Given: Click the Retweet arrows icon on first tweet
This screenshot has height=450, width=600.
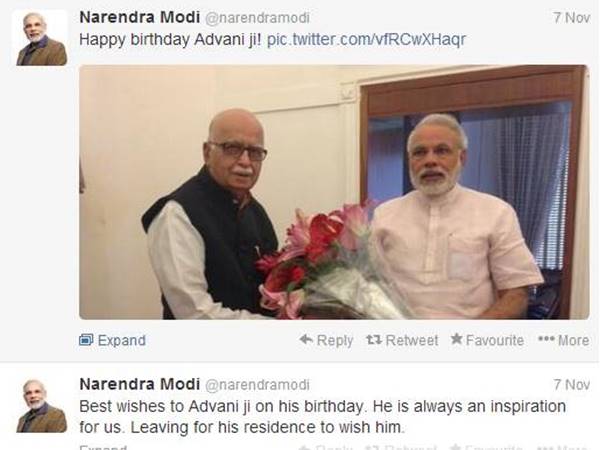Looking at the screenshot, I should pos(374,339).
